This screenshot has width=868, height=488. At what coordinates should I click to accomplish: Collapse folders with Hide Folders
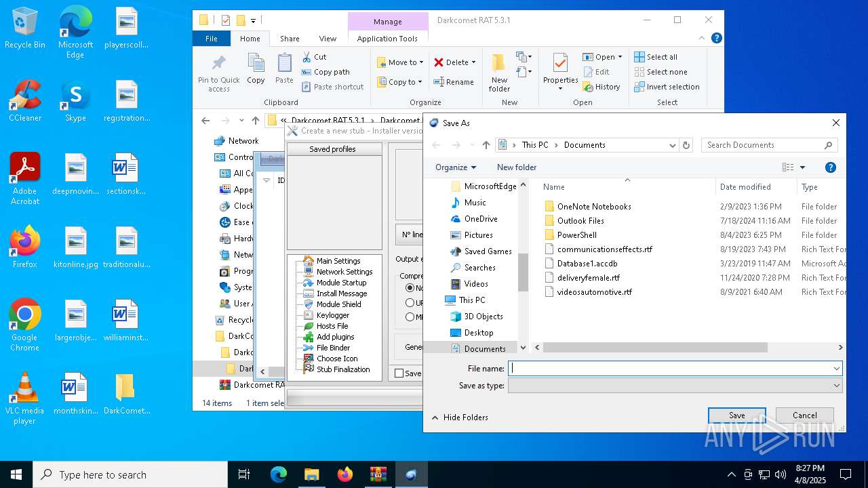pos(459,418)
